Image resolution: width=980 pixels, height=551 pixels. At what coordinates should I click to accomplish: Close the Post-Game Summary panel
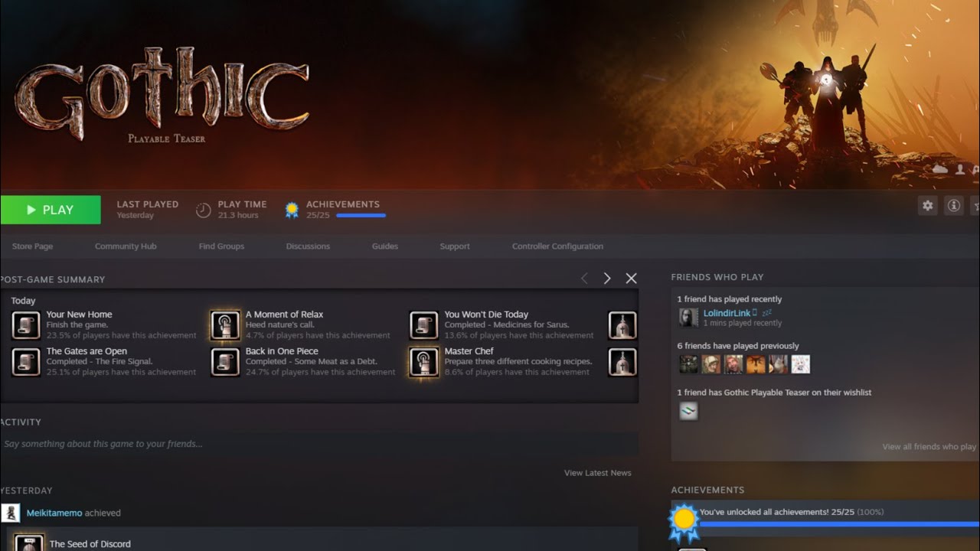[631, 279]
